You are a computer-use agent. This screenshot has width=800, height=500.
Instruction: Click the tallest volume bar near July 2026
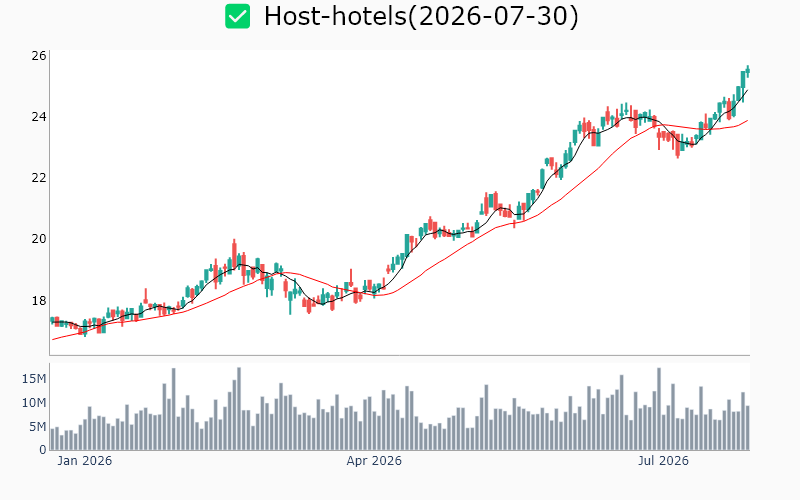coord(659,409)
